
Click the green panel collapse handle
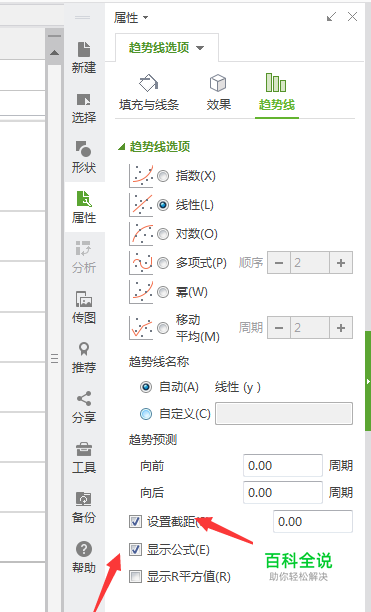[x=368, y=381]
